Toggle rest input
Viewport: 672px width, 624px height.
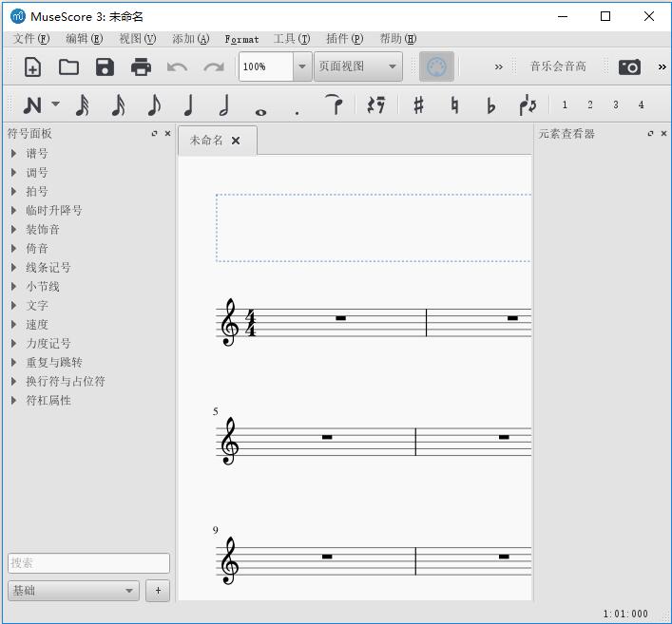(x=376, y=104)
